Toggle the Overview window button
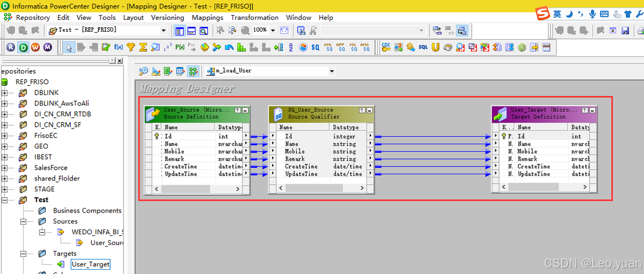The height and width of the screenshot is (274, 644). pyautogui.click(x=204, y=31)
